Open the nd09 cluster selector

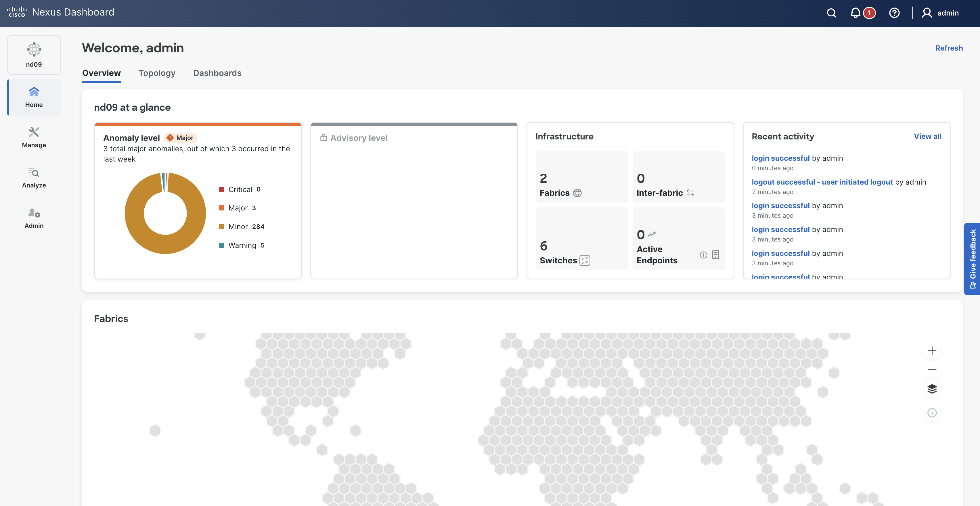pyautogui.click(x=34, y=55)
